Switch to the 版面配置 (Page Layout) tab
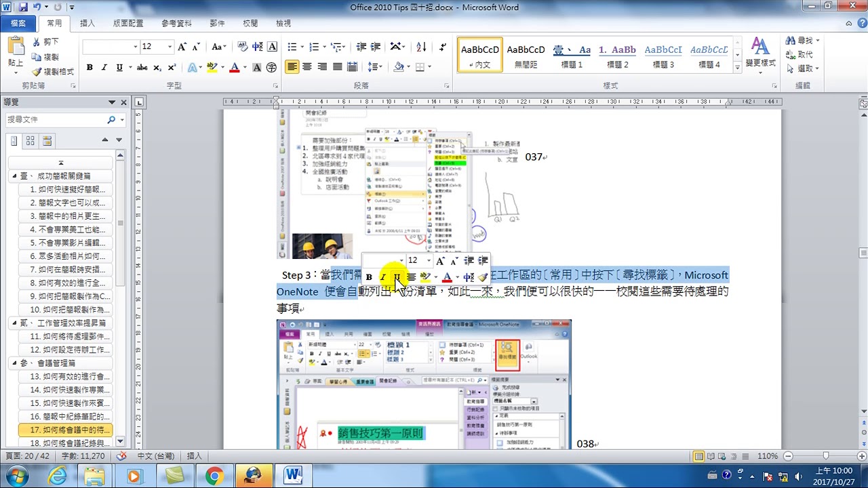Screen dimensions: 868x488 (x=128, y=23)
